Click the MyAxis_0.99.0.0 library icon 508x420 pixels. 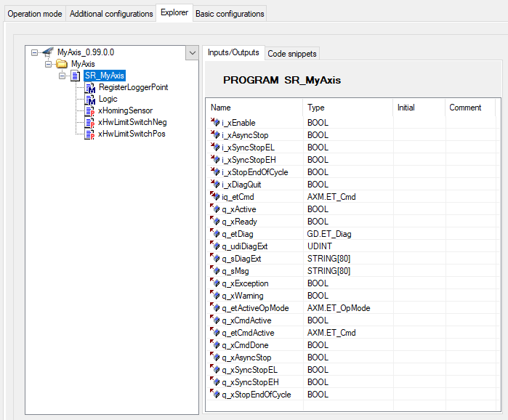[x=48, y=52]
